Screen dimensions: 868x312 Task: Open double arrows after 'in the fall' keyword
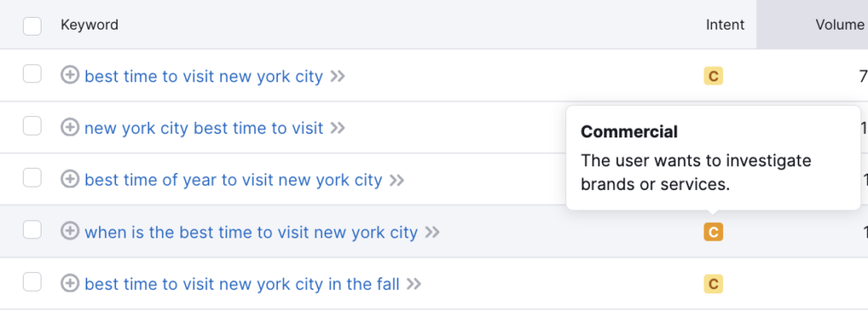point(414,284)
